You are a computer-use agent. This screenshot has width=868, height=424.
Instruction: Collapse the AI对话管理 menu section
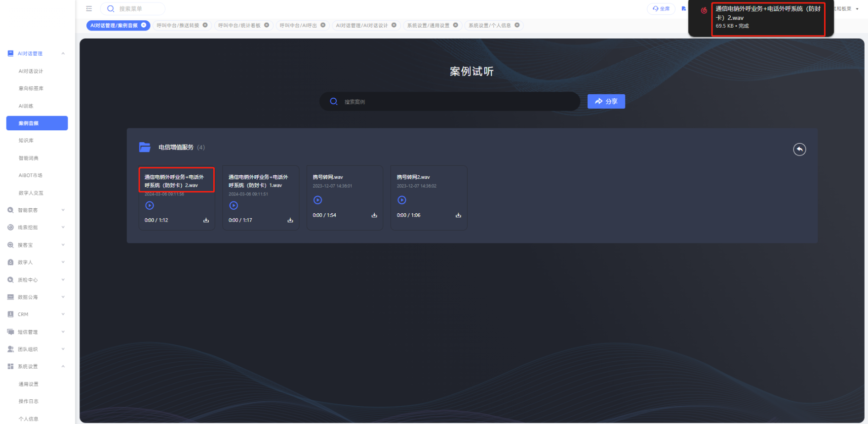[63, 53]
